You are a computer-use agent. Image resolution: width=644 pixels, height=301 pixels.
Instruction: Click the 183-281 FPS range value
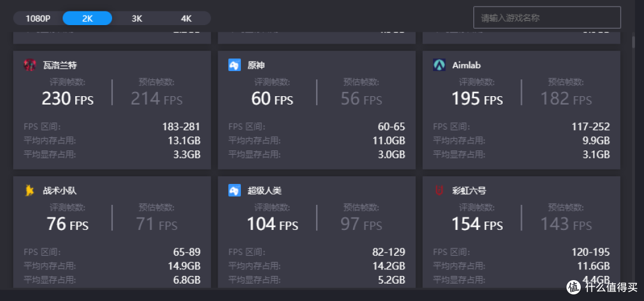point(181,127)
